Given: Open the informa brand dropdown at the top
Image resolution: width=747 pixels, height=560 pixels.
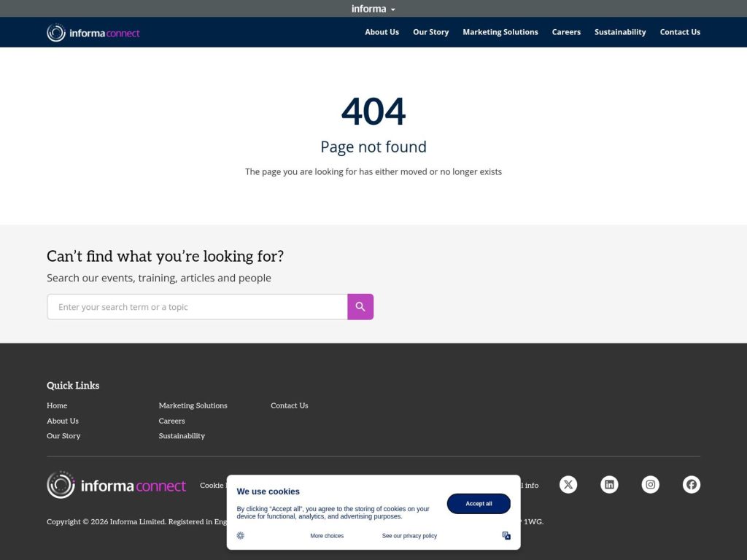Looking at the screenshot, I should [x=373, y=8].
